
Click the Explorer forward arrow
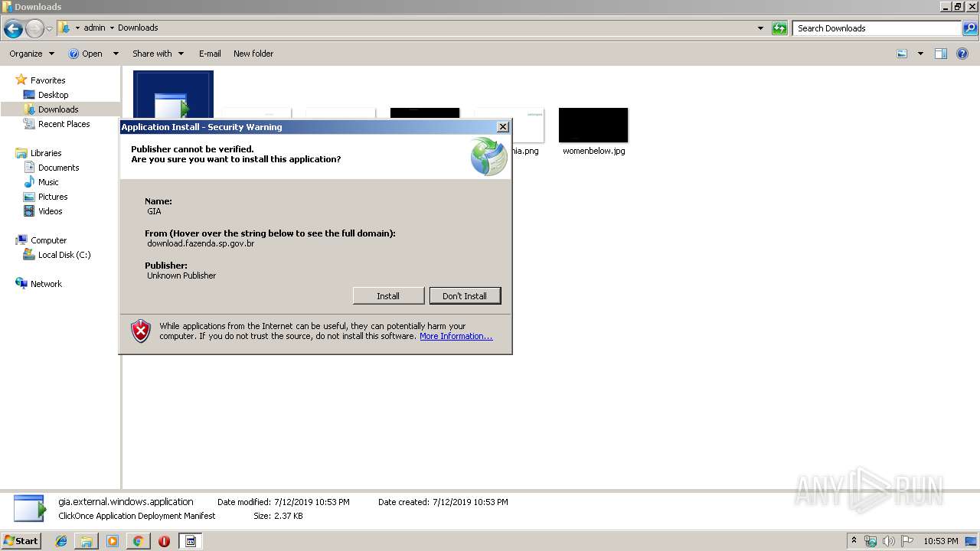pyautogui.click(x=34, y=29)
